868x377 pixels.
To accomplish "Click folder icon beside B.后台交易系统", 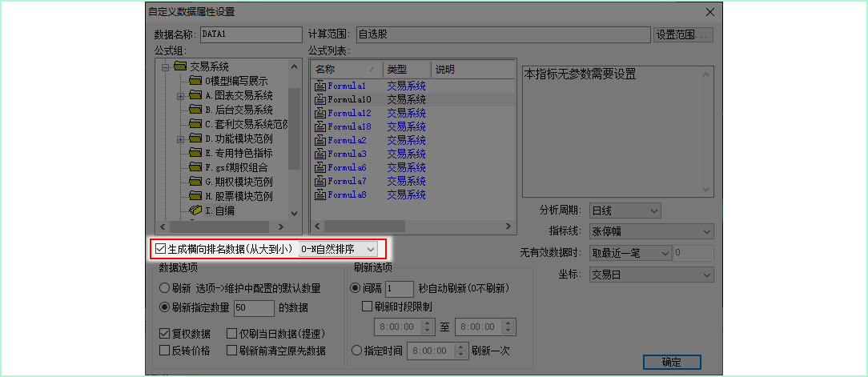I will 195,110.
